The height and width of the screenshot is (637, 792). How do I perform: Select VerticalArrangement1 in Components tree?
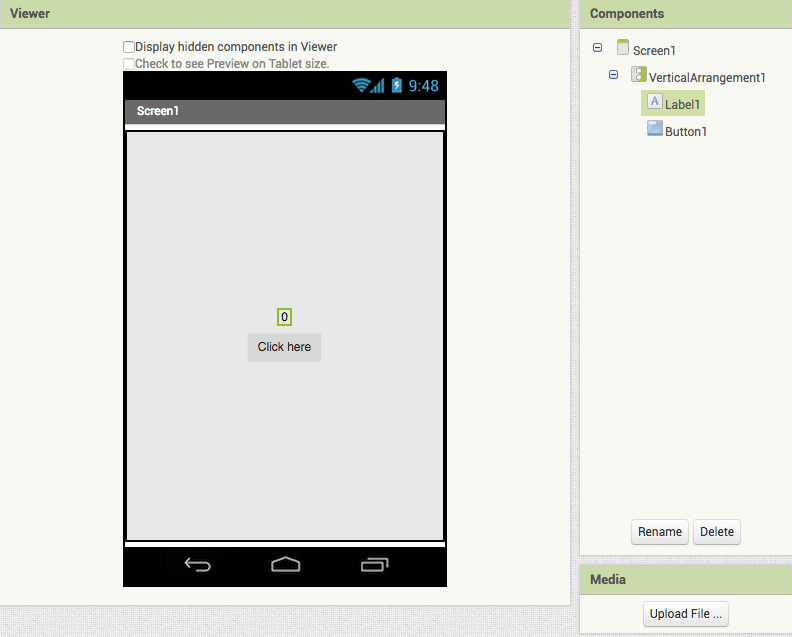tap(707, 77)
